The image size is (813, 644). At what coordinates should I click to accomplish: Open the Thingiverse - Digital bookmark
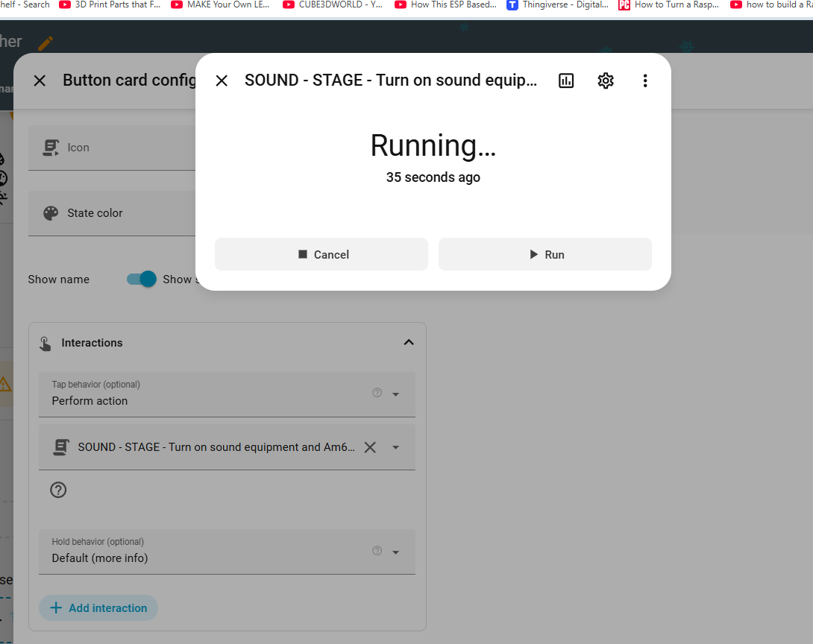558,5
